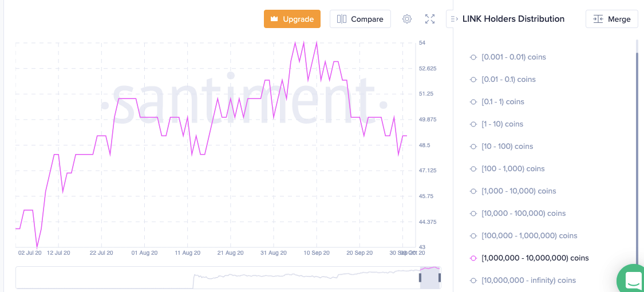Deselect the [1,000,000 - 10,000,000) coins metric

click(x=530, y=258)
